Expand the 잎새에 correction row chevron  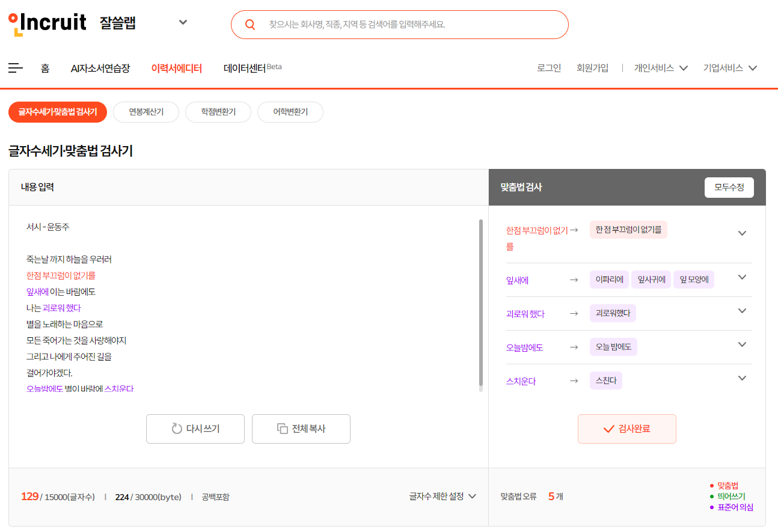tap(742, 277)
